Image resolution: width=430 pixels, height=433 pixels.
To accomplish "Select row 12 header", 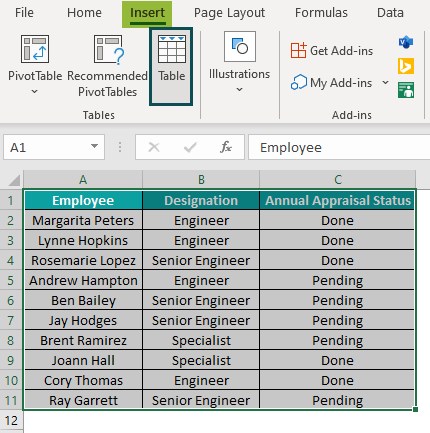I will click(x=11, y=420).
